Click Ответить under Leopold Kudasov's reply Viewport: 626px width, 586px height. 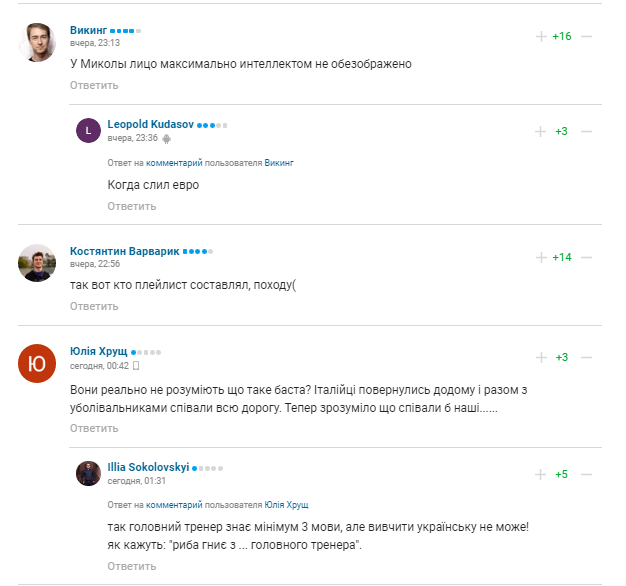coord(132,206)
